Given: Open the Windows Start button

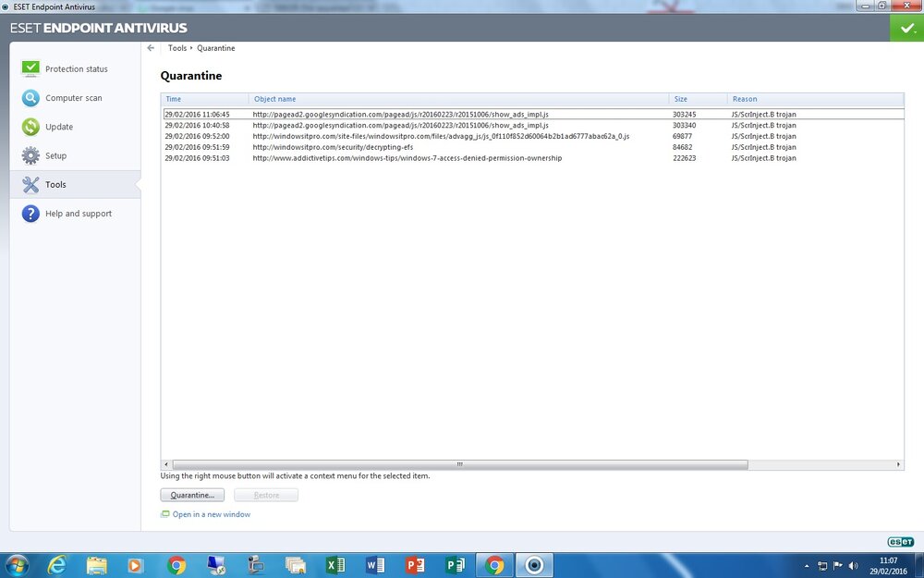Looking at the screenshot, I should 16,565.
